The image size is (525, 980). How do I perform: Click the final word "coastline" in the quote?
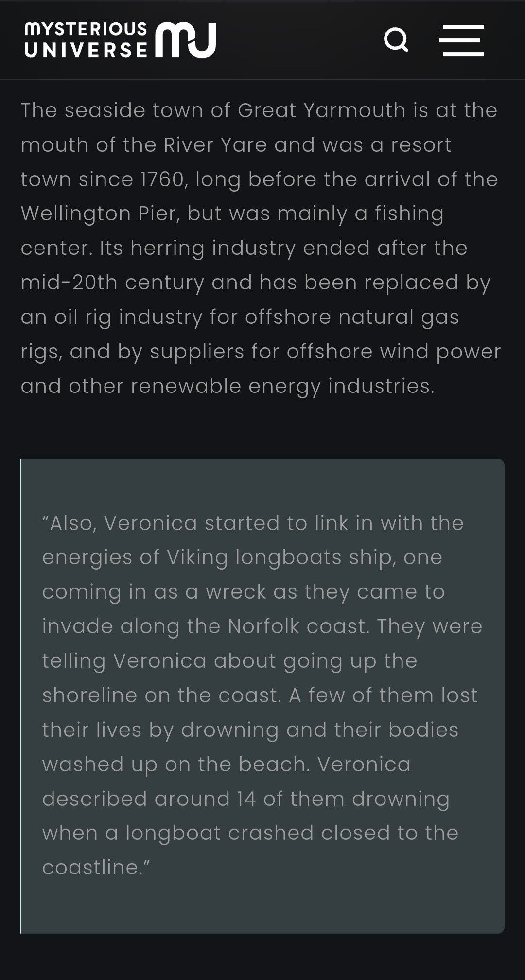(92, 868)
